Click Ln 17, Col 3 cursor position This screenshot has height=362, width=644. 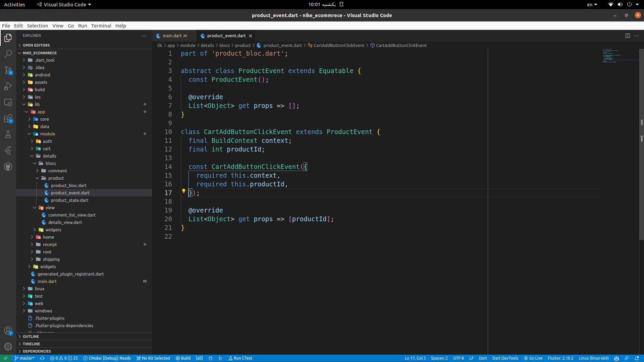(x=415, y=358)
